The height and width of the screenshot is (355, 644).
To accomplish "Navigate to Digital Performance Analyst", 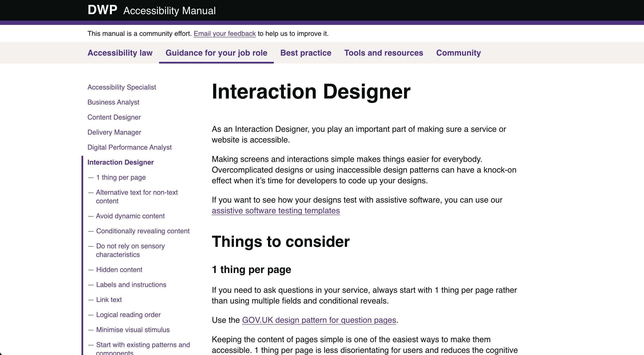I will click(x=129, y=147).
